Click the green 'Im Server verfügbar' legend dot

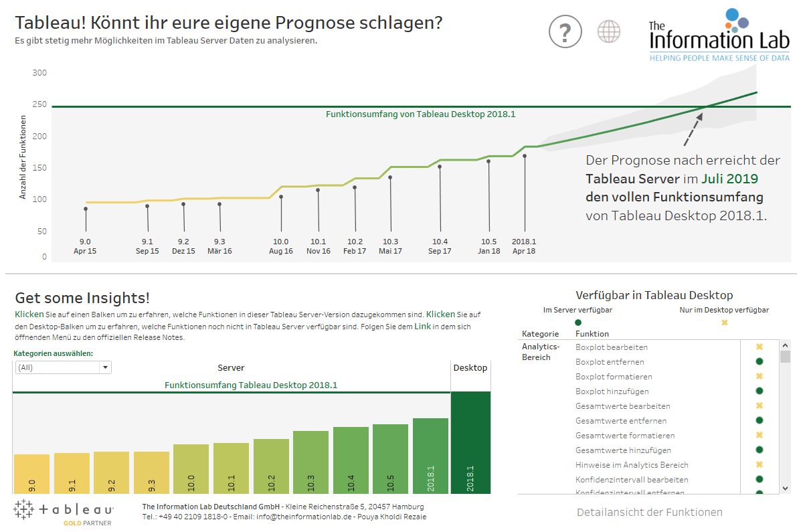[578, 323]
